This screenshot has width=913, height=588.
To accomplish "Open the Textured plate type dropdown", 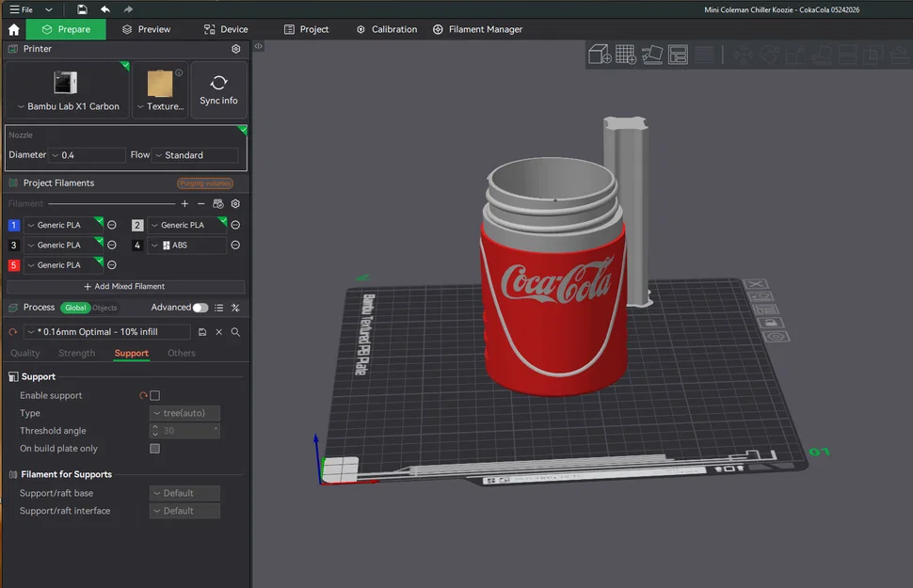I will pyautogui.click(x=160, y=106).
